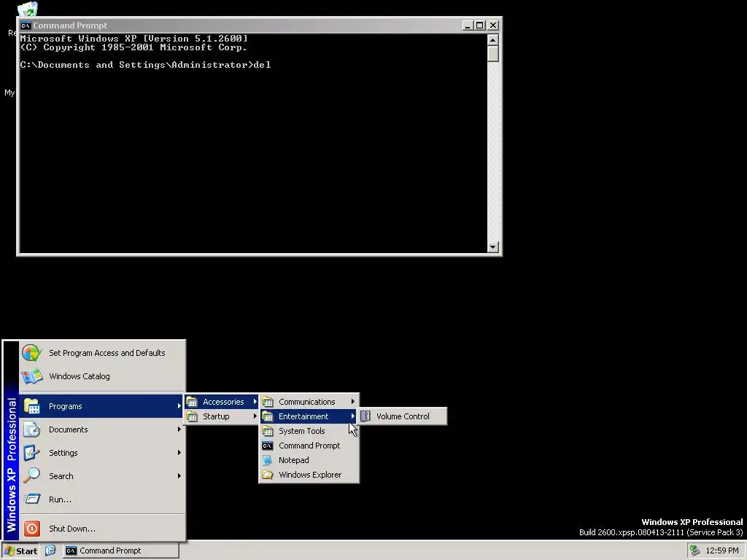Viewport: 747px width, 560px height.
Task: Open the Documents menu entry
Action: (x=101, y=429)
